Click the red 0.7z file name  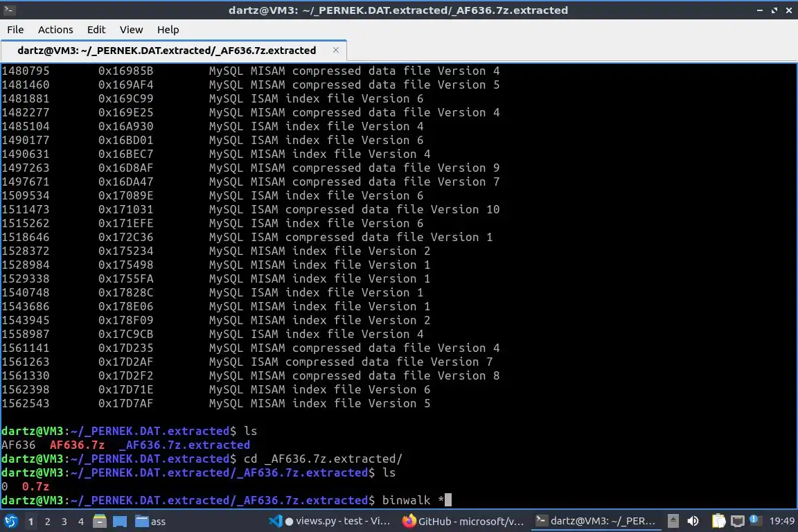click(35, 486)
